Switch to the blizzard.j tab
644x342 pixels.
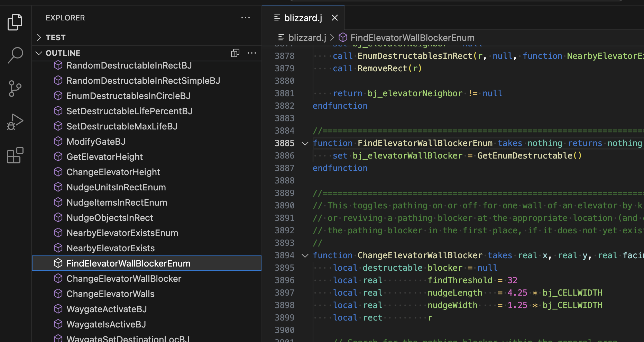303,18
